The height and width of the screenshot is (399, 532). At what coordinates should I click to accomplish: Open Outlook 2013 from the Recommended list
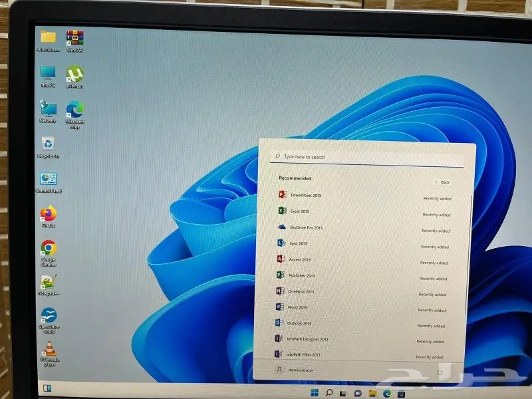tap(359, 324)
